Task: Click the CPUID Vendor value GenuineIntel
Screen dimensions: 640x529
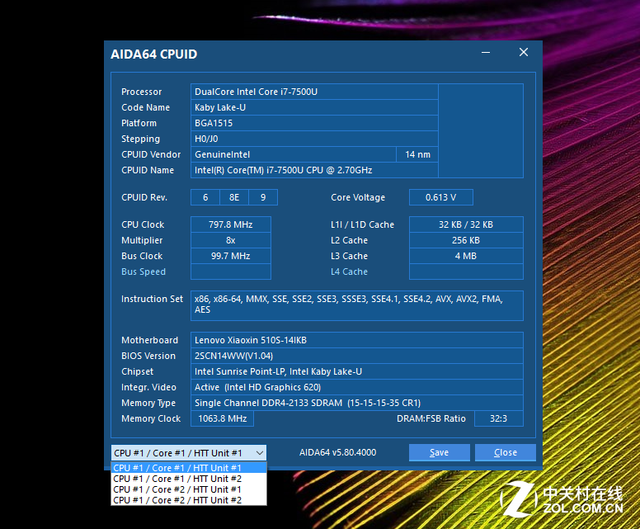Action: tap(293, 154)
